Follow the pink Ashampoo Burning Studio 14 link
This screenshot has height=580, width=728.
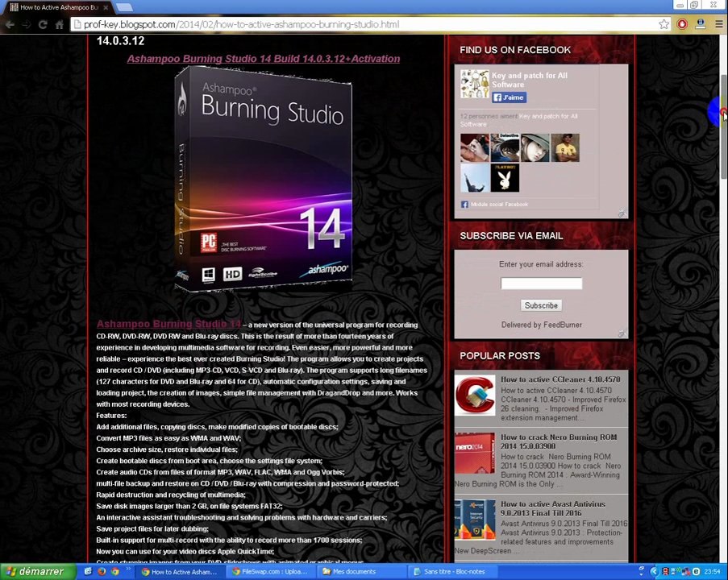169,324
